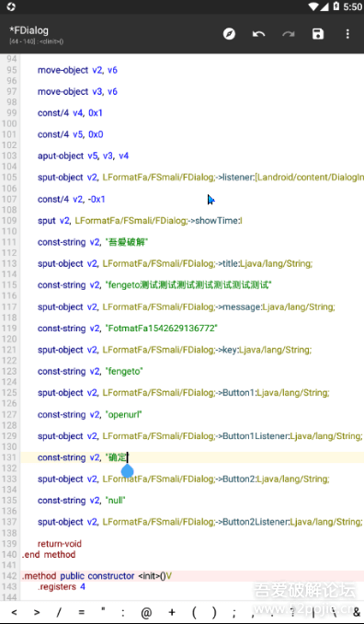Click the line with ->Button1Listener:
This screenshot has width=364, height=624.
pyautogui.click(x=200, y=436)
